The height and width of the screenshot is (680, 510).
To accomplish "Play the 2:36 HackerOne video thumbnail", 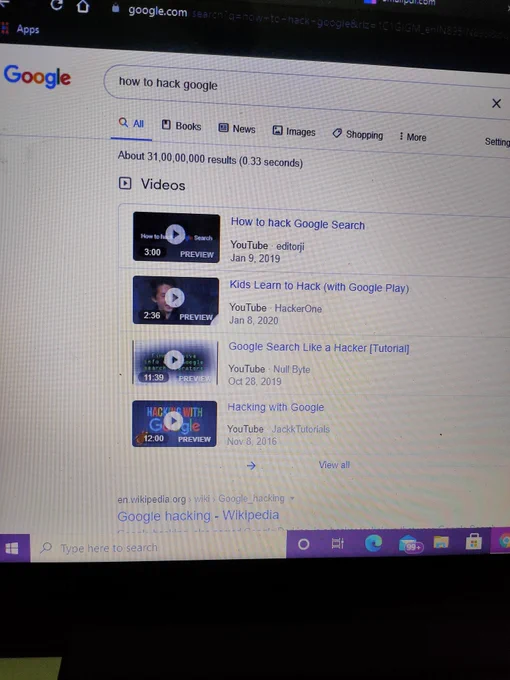I will 176,300.
